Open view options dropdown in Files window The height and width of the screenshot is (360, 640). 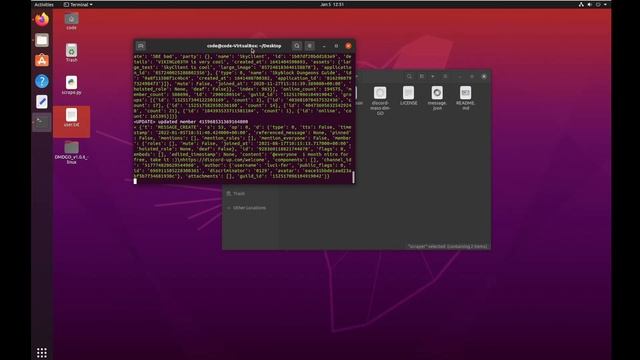[433, 76]
